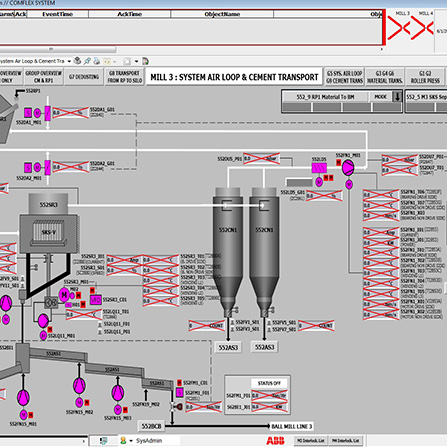Click the MODE button of group 552_9

coord(380,97)
